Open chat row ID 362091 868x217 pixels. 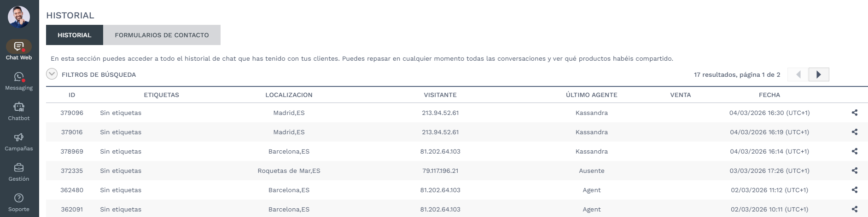[72, 209]
